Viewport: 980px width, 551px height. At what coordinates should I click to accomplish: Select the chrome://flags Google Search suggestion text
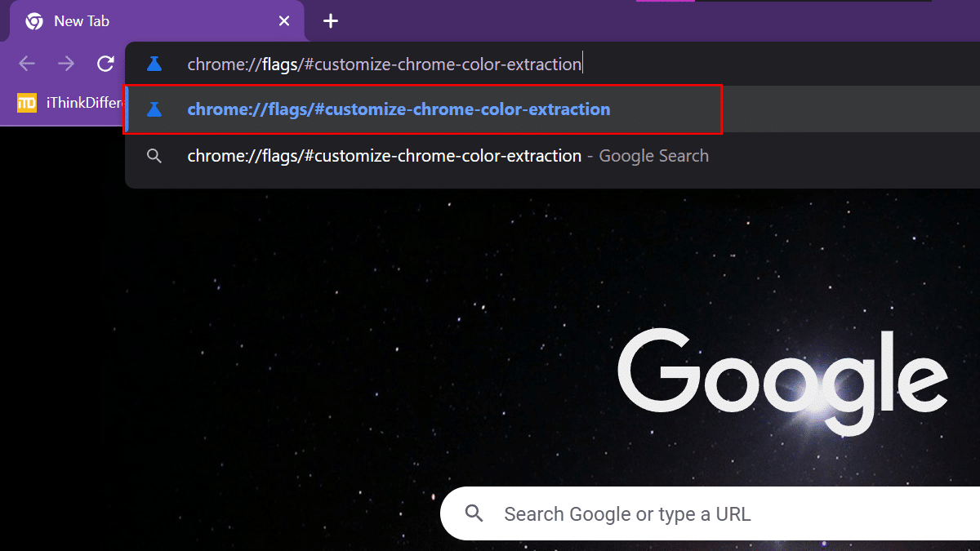tap(384, 156)
